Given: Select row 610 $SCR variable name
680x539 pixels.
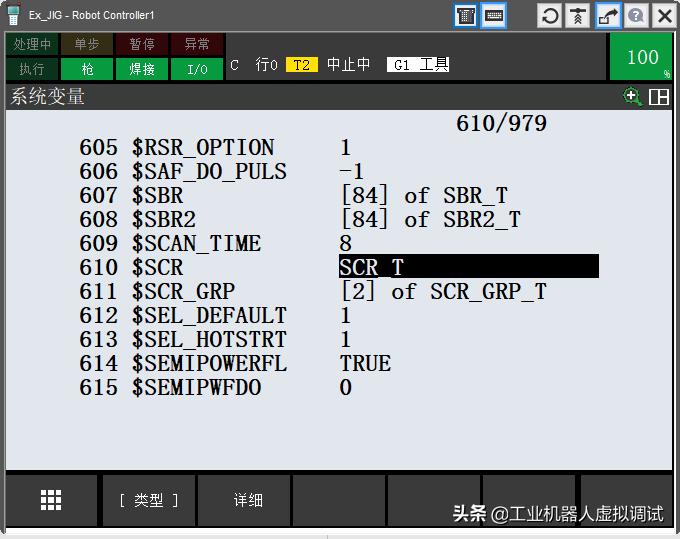Looking at the screenshot, I should tap(157, 267).
